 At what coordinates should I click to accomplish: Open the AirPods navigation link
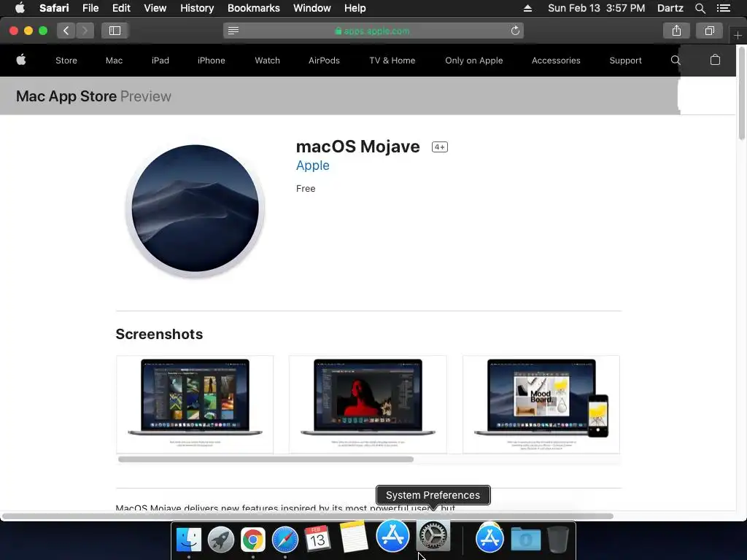(324, 61)
